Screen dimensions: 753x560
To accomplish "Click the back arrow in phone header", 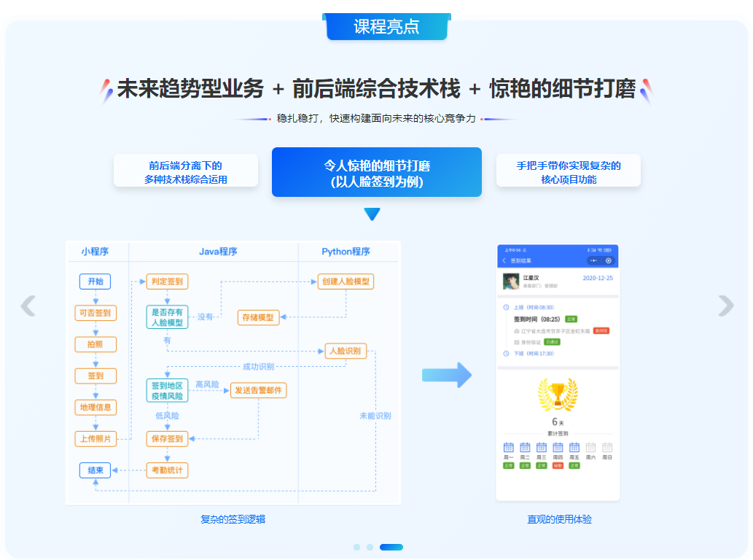I will pos(504,260).
